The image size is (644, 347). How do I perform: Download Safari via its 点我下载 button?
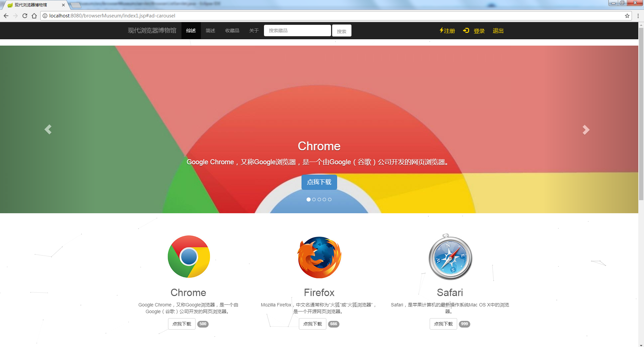(x=443, y=324)
